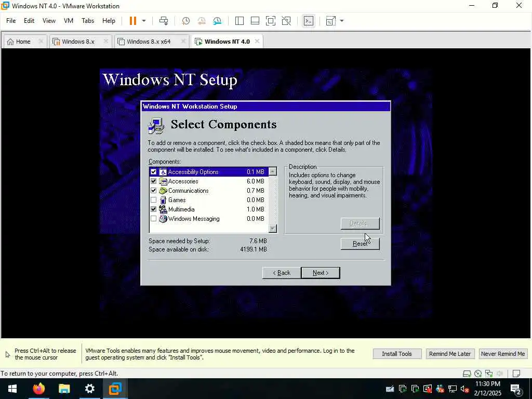Switch to Unity mode
Image resolution: width=532 pixels, height=399 pixels.
pyautogui.click(x=286, y=21)
